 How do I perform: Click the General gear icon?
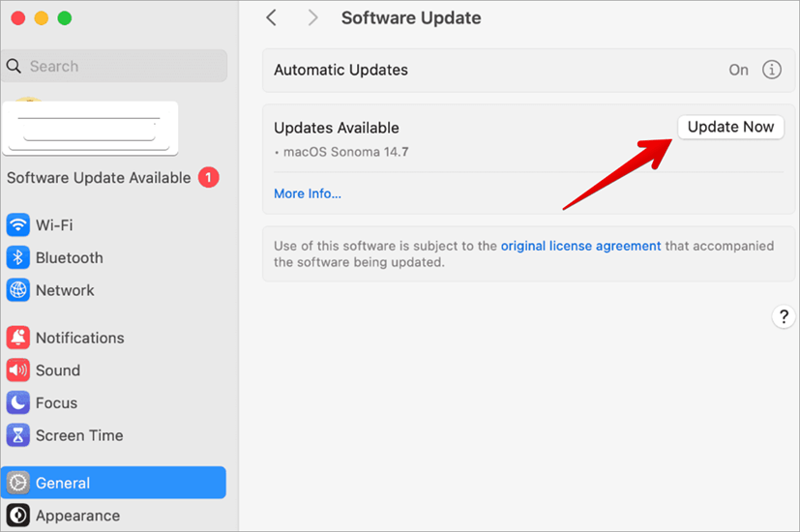coord(17,483)
